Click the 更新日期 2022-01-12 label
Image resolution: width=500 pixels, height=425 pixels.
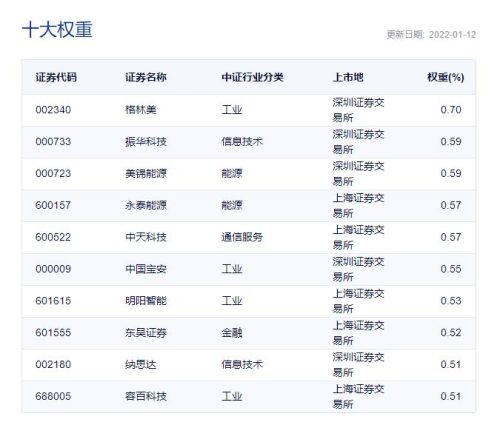pos(431,34)
